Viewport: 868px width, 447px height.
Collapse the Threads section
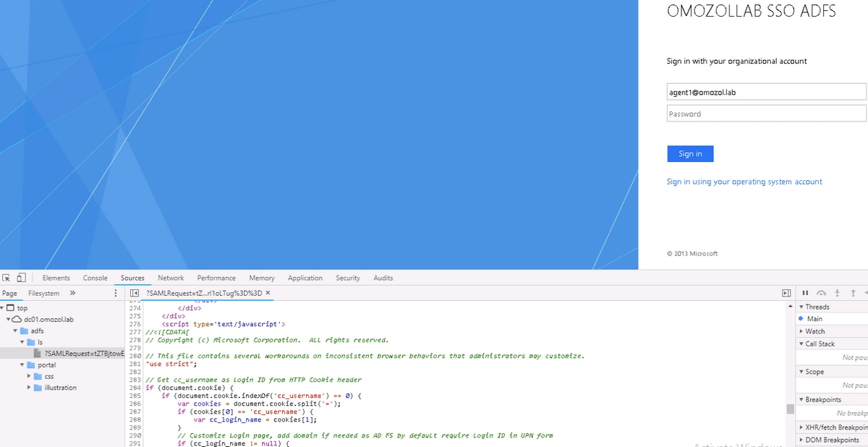coord(801,307)
